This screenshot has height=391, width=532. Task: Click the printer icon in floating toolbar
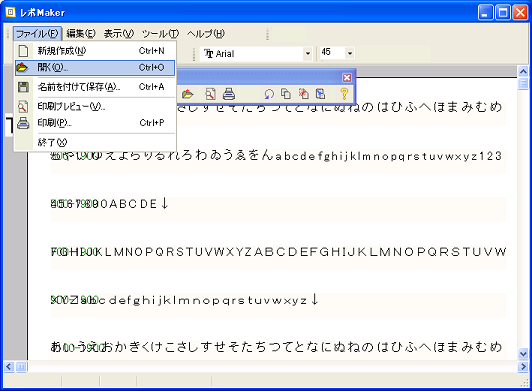[229, 94]
